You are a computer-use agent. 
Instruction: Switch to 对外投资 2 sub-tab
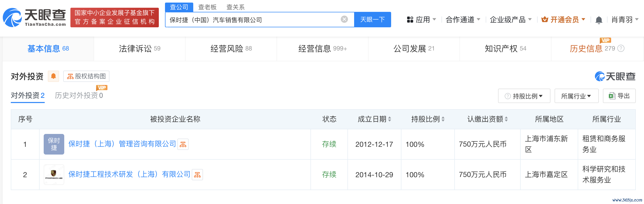(x=28, y=96)
